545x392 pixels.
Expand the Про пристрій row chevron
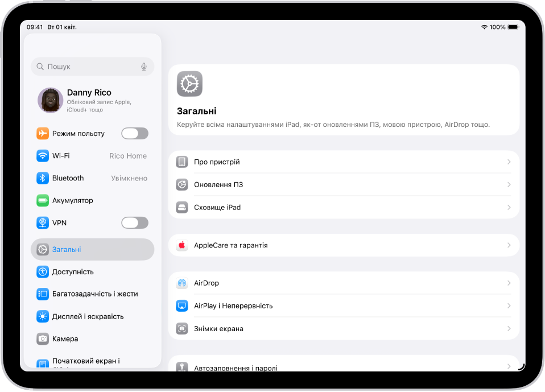coord(509,162)
